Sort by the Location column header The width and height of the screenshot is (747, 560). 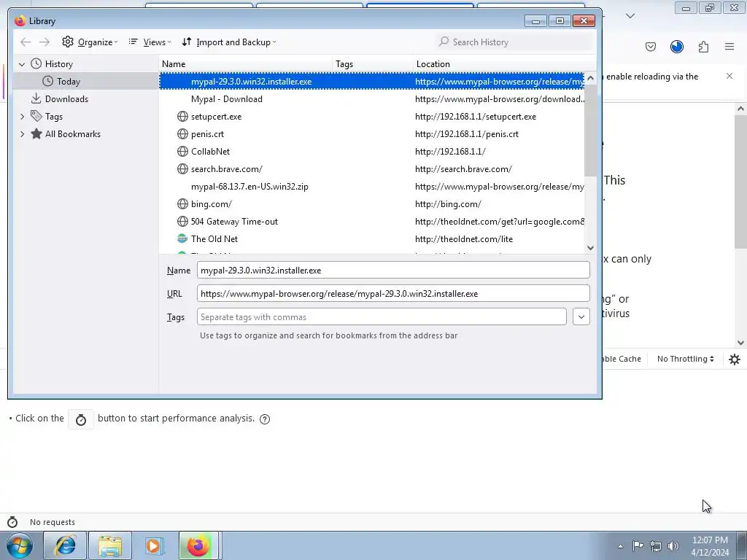coord(504,64)
